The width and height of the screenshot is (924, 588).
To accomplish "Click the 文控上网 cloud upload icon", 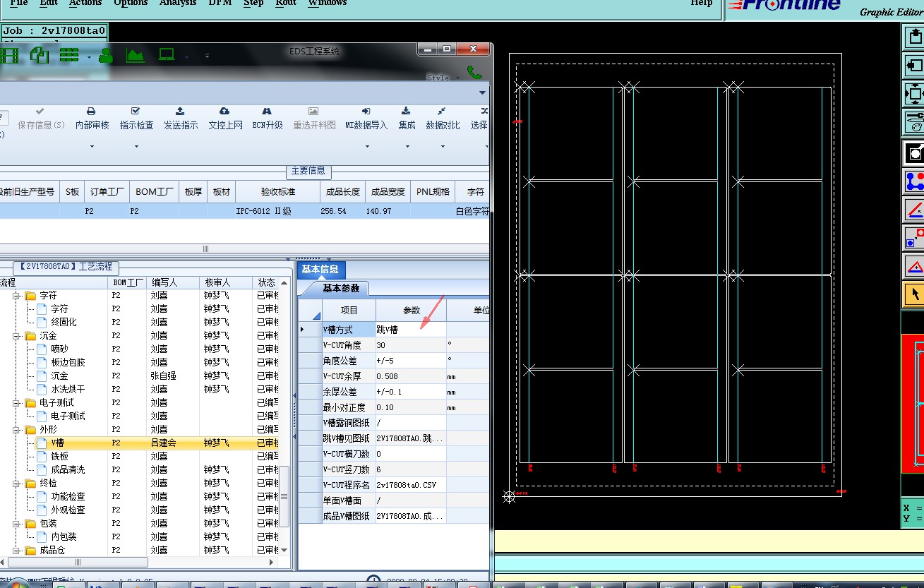I will [x=224, y=112].
